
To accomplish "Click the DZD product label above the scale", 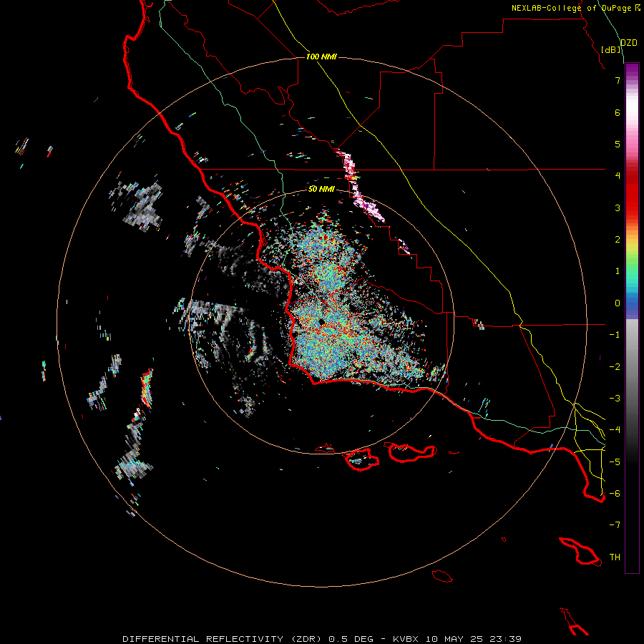I will click(628, 43).
